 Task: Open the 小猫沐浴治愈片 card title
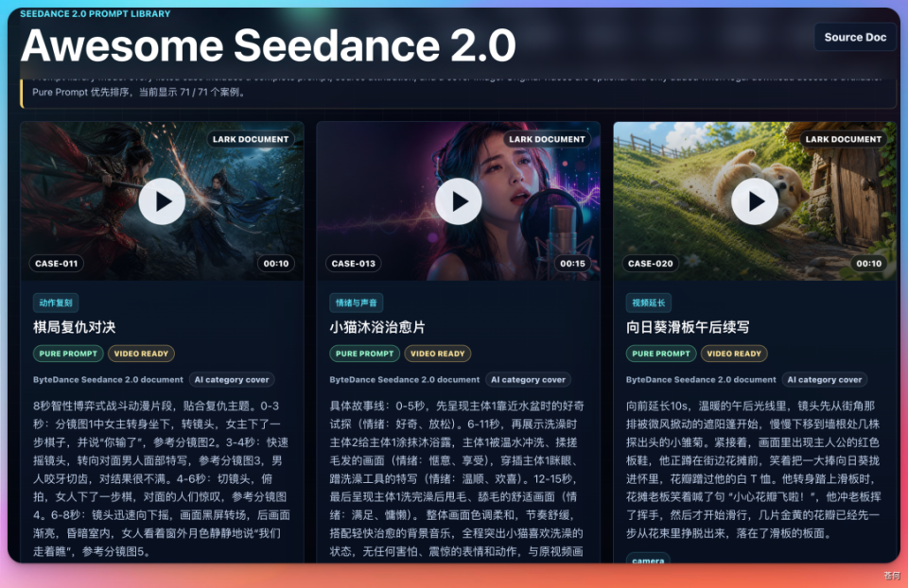pyautogui.click(x=377, y=327)
